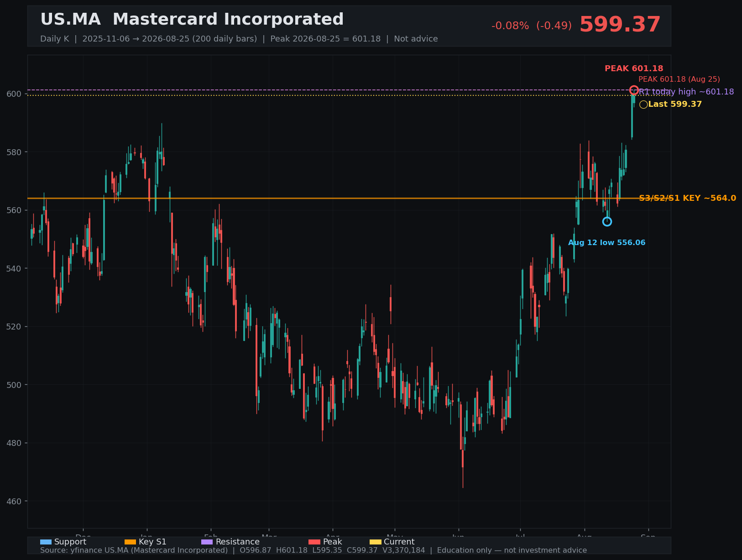Click the 'Resistance' legend label text

pyautogui.click(x=237, y=542)
